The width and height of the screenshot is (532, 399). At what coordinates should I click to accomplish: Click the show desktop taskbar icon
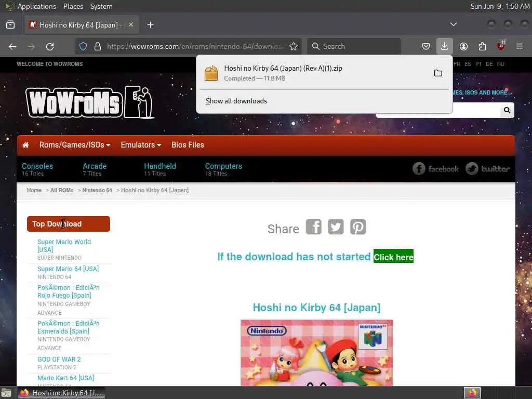click(6, 393)
